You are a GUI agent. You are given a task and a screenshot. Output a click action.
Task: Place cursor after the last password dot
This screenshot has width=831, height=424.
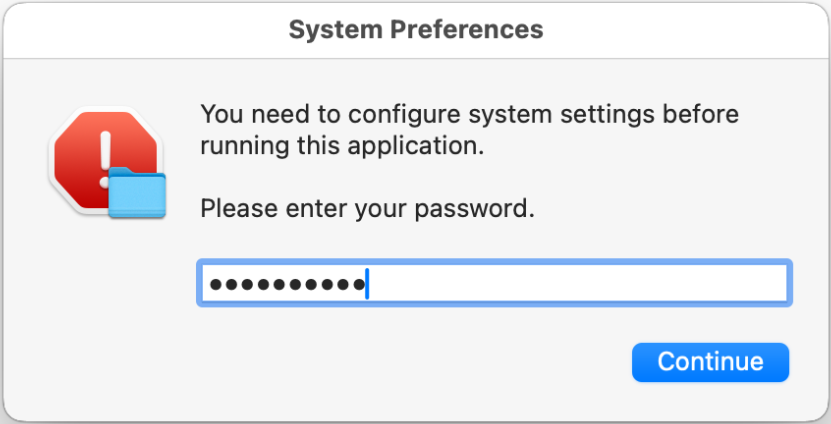click(x=367, y=285)
